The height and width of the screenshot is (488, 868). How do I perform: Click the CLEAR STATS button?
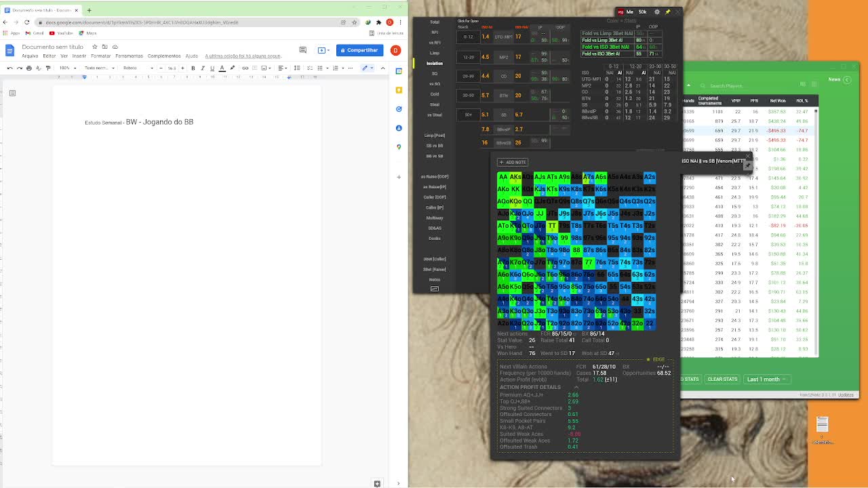click(722, 379)
